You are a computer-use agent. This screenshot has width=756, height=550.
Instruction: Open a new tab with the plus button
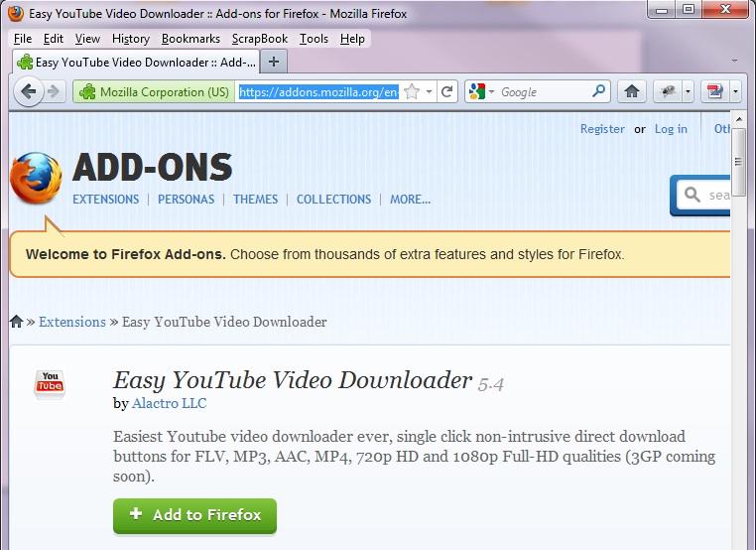(274, 62)
